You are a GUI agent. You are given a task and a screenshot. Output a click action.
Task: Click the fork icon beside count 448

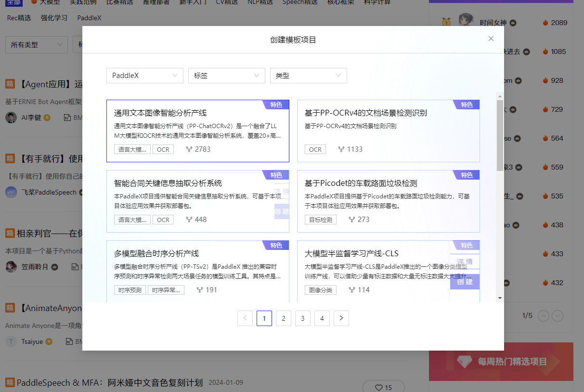pyautogui.click(x=189, y=220)
